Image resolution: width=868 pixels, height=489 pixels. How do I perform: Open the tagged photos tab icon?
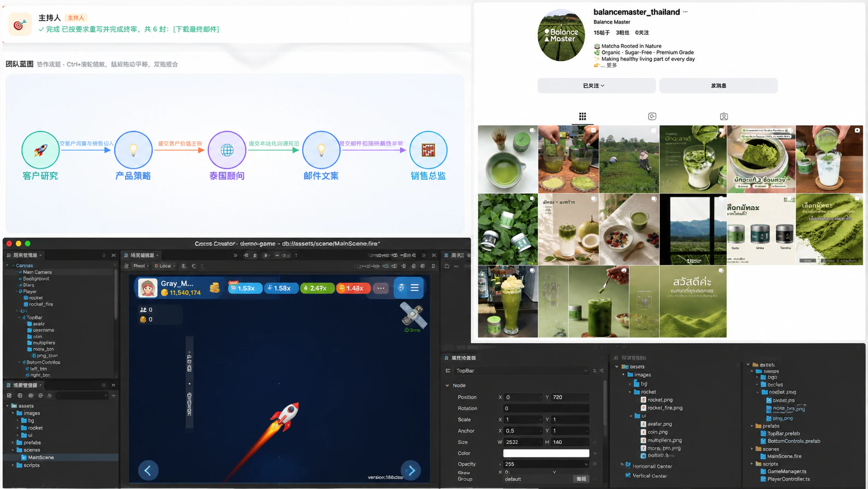[724, 116]
